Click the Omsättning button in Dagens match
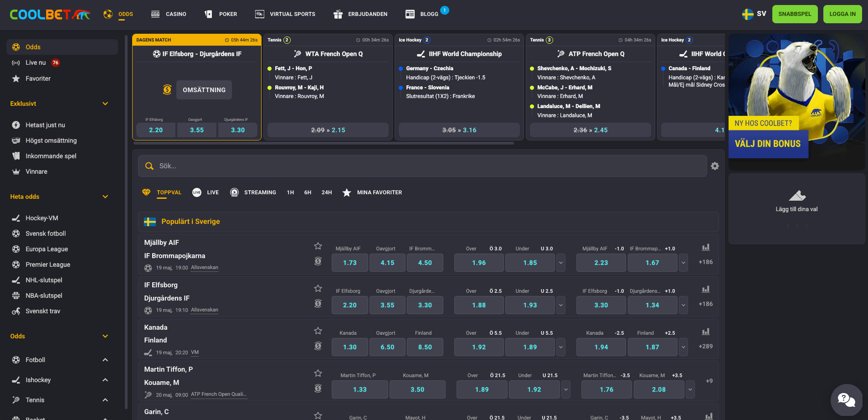 pyautogui.click(x=204, y=90)
